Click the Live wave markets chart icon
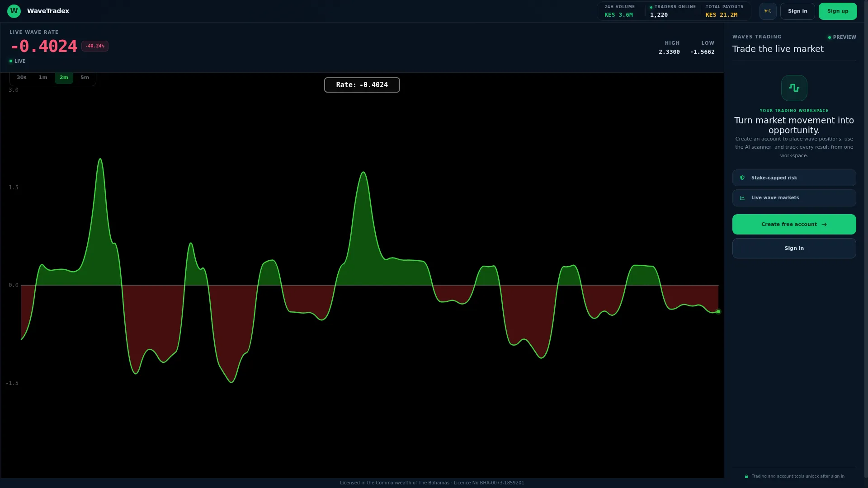The image size is (868, 488). click(742, 198)
